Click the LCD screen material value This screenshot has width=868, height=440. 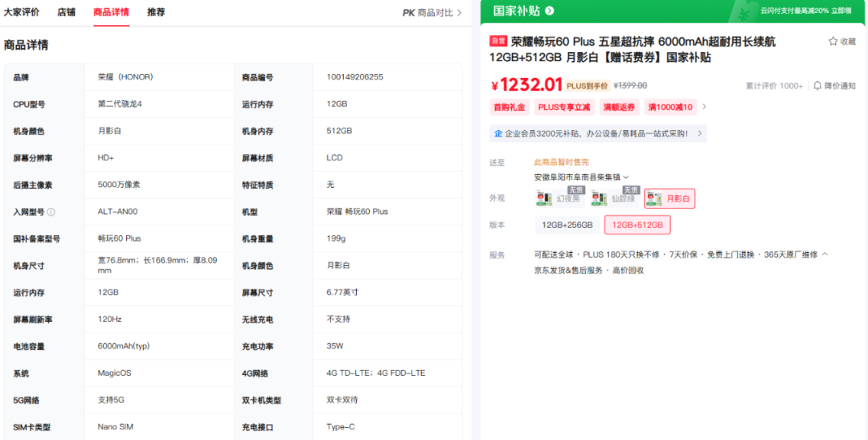pyautogui.click(x=335, y=157)
